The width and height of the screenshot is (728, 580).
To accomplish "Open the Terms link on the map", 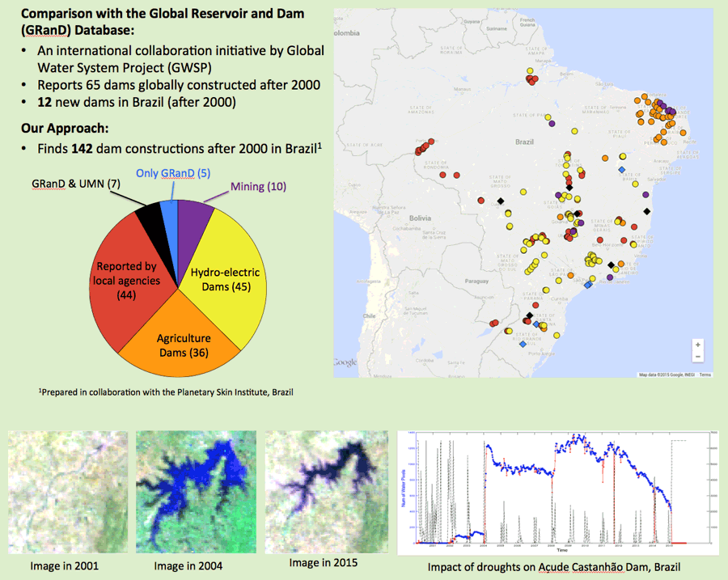I will [x=704, y=375].
